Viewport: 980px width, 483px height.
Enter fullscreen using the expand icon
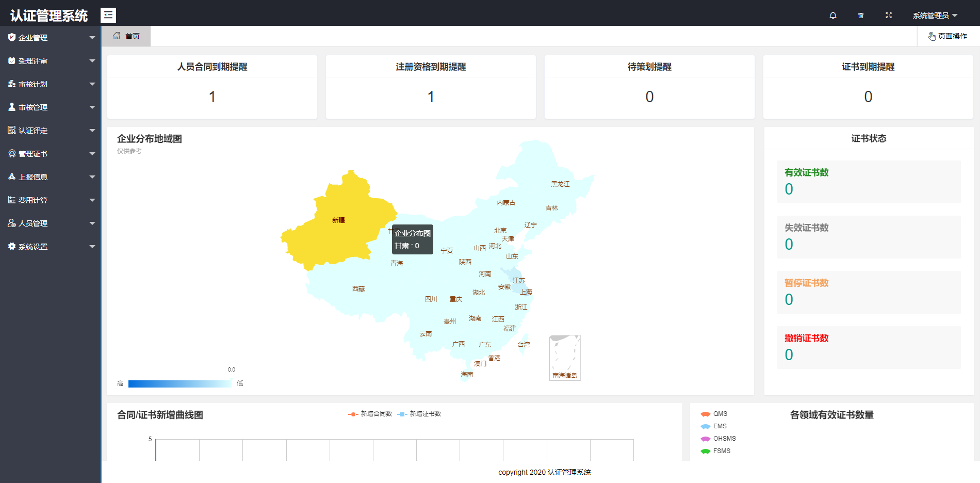888,15
